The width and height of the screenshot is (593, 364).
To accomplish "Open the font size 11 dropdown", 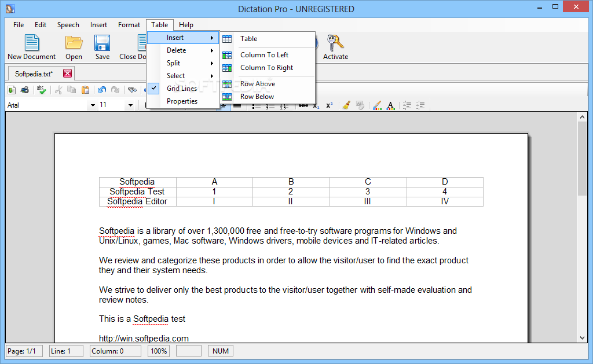I will pos(130,105).
